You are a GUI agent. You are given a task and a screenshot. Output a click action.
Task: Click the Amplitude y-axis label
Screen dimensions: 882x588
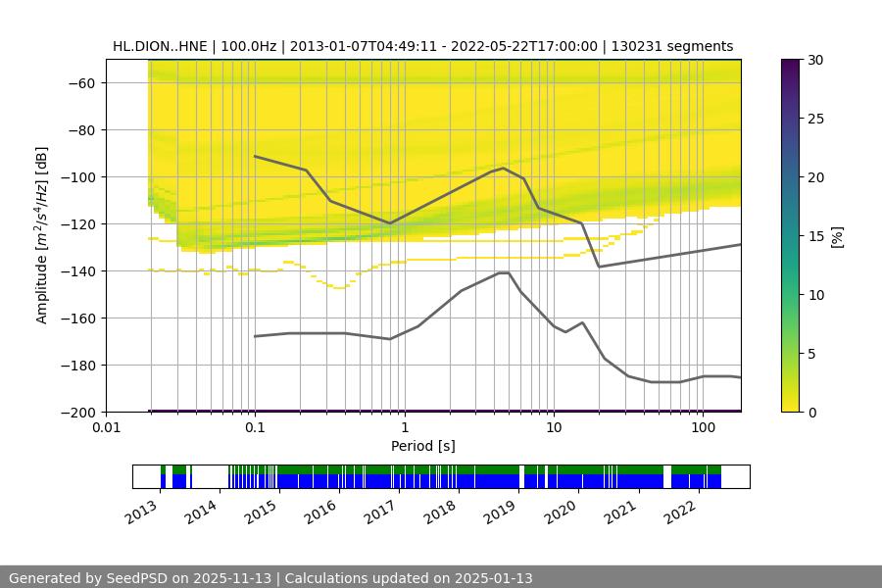(41, 235)
